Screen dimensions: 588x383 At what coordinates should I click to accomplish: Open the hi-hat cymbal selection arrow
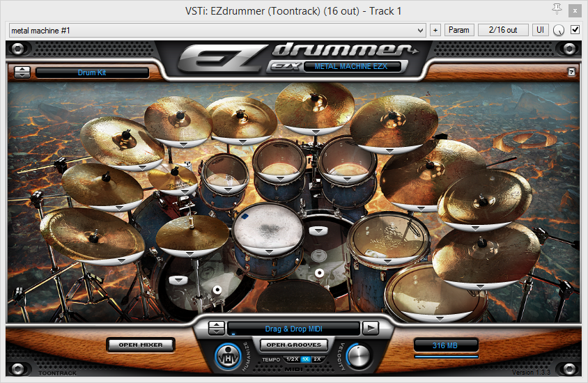[x=189, y=254]
